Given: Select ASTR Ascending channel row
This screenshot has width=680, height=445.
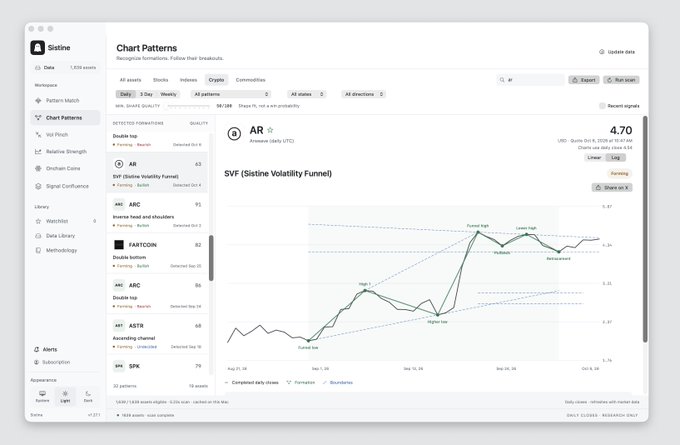Looking at the screenshot, I should click(x=157, y=334).
